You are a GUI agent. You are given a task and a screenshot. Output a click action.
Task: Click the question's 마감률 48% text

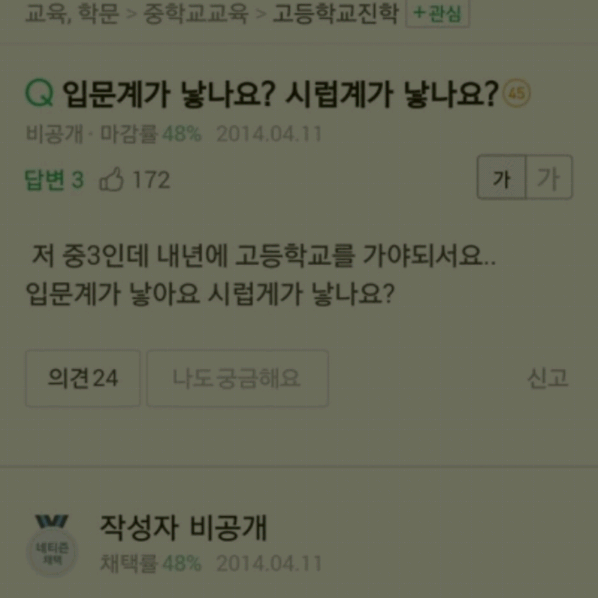pos(151,134)
